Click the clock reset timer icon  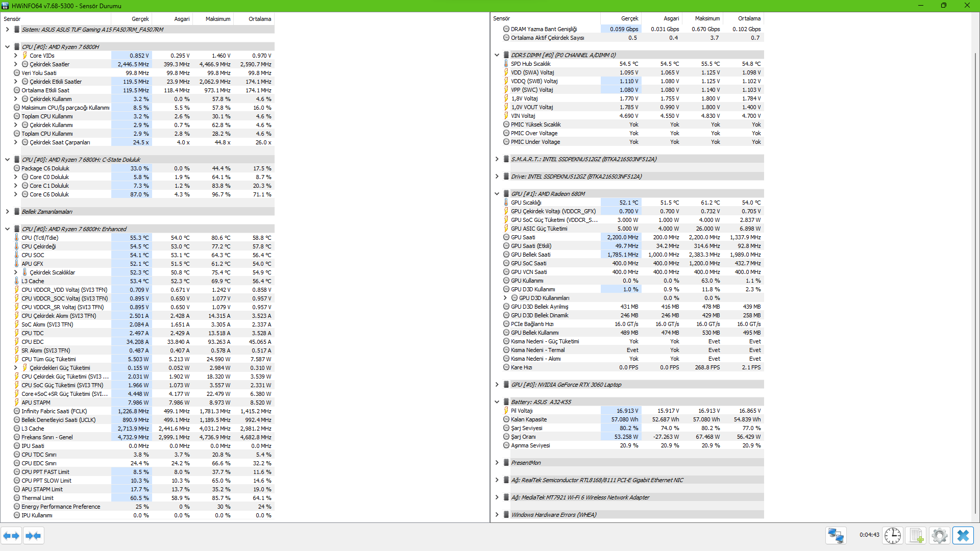coord(892,535)
